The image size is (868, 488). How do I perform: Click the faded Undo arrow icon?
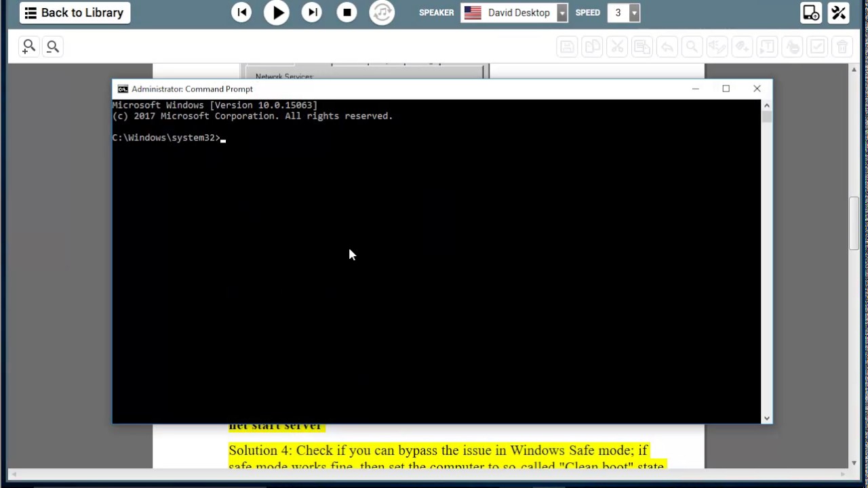pyautogui.click(x=667, y=47)
